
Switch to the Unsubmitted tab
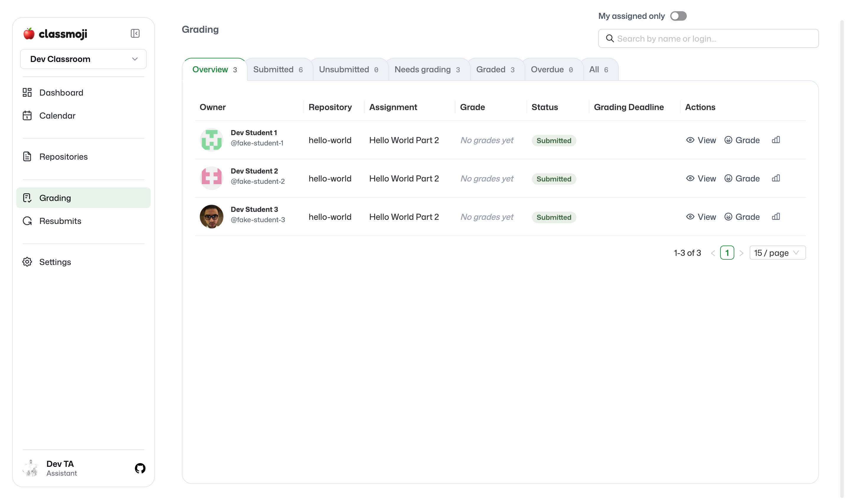tap(349, 70)
